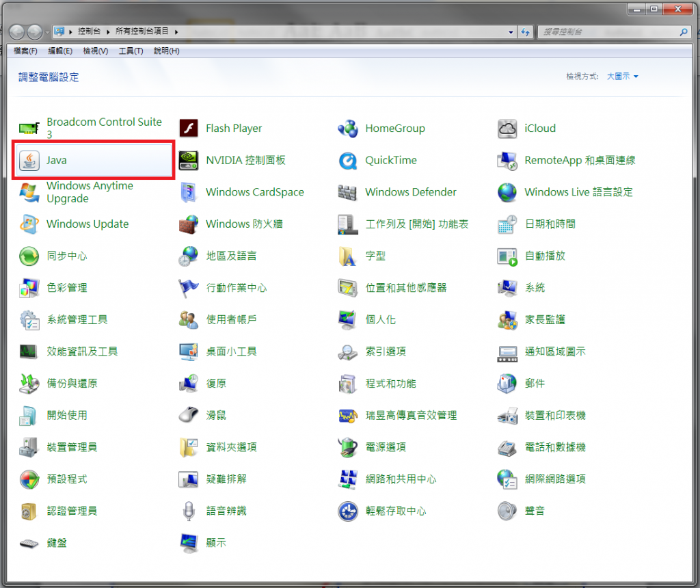Open the 工作列及 [開始] 功能表 link
The image size is (700, 588).
[417, 224]
